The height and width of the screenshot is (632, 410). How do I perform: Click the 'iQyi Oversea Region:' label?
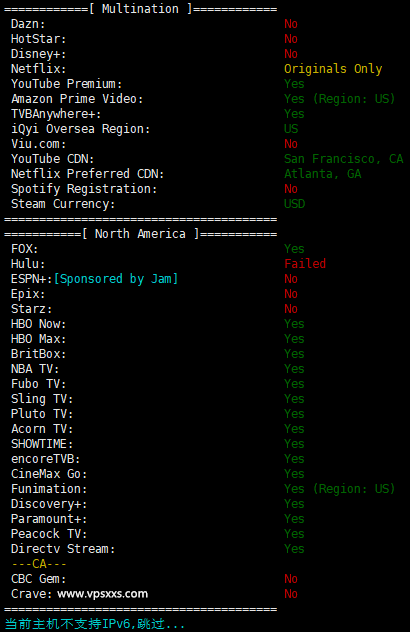coord(80,129)
